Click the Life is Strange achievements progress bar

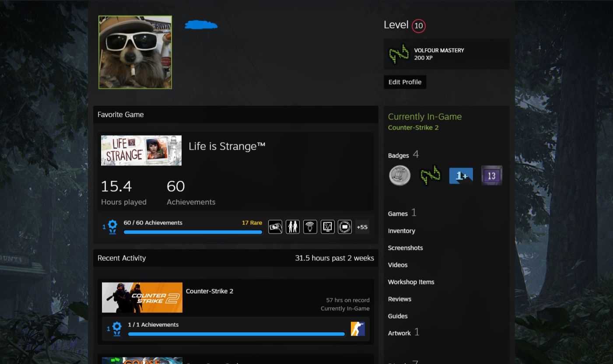pos(193,232)
